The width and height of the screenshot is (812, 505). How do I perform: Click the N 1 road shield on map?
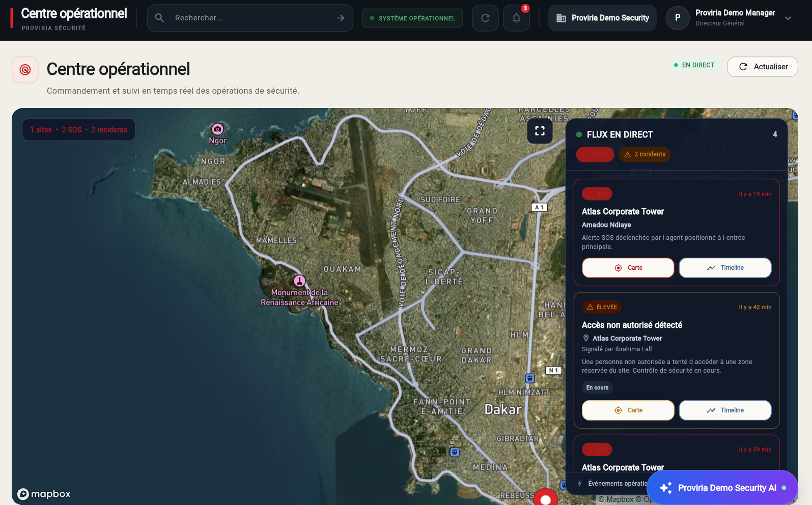[x=553, y=371]
